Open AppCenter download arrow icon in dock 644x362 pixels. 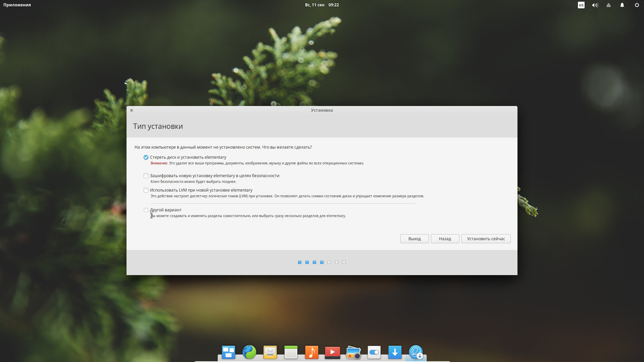395,352
